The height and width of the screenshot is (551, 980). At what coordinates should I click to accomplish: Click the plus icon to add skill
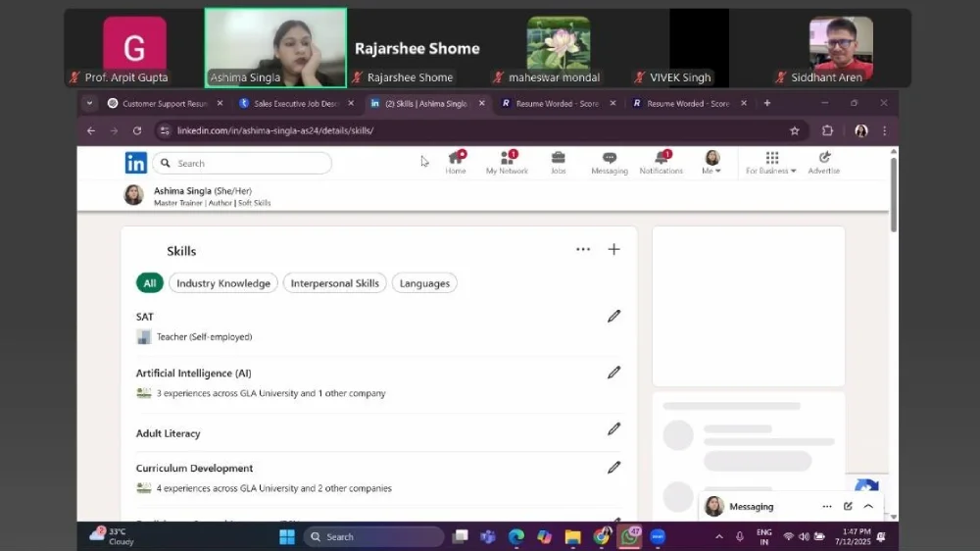[x=613, y=249]
